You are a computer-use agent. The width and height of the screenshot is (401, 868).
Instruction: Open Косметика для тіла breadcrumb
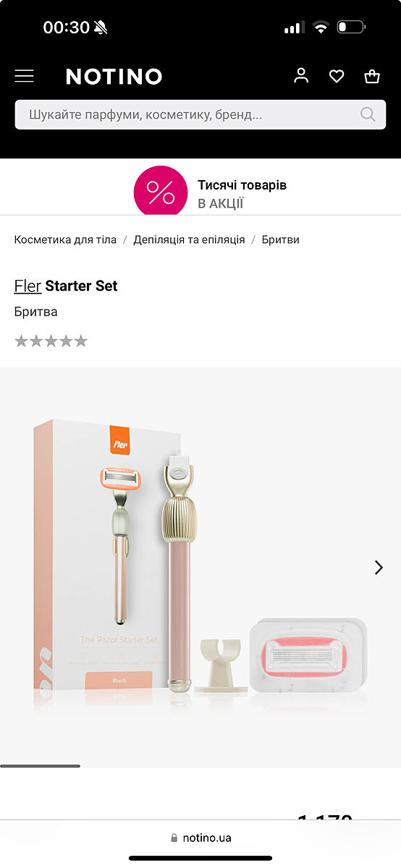[65, 239]
